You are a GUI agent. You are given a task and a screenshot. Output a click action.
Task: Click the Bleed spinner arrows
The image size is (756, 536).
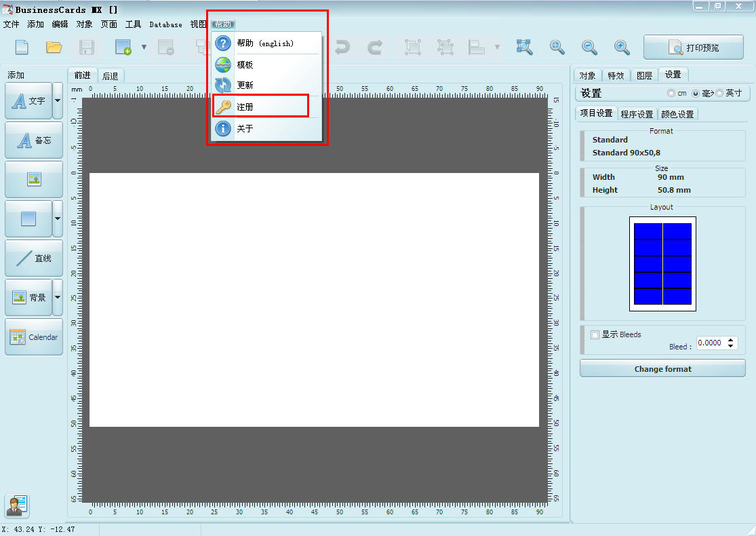pyautogui.click(x=731, y=343)
